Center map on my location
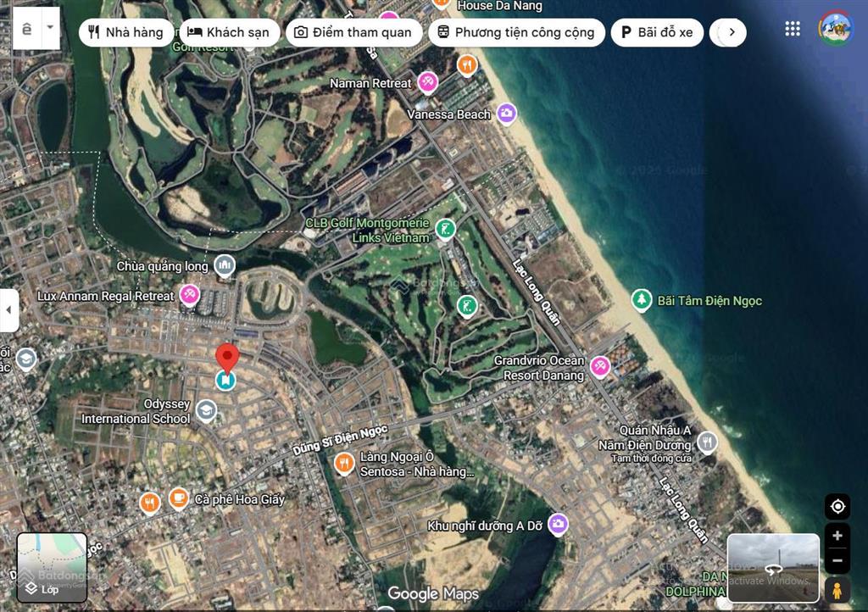The width and height of the screenshot is (868, 612). tap(837, 506)
